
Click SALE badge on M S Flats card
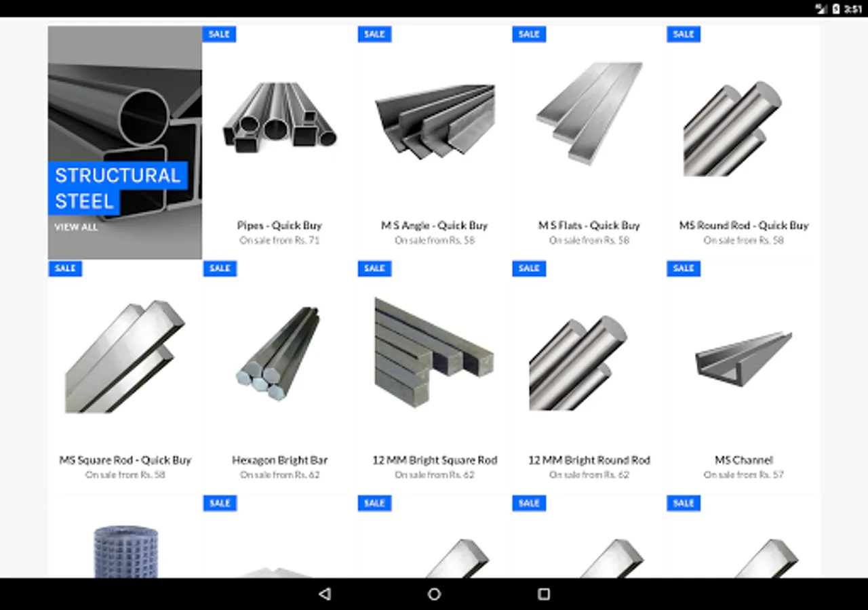point(529,34)
